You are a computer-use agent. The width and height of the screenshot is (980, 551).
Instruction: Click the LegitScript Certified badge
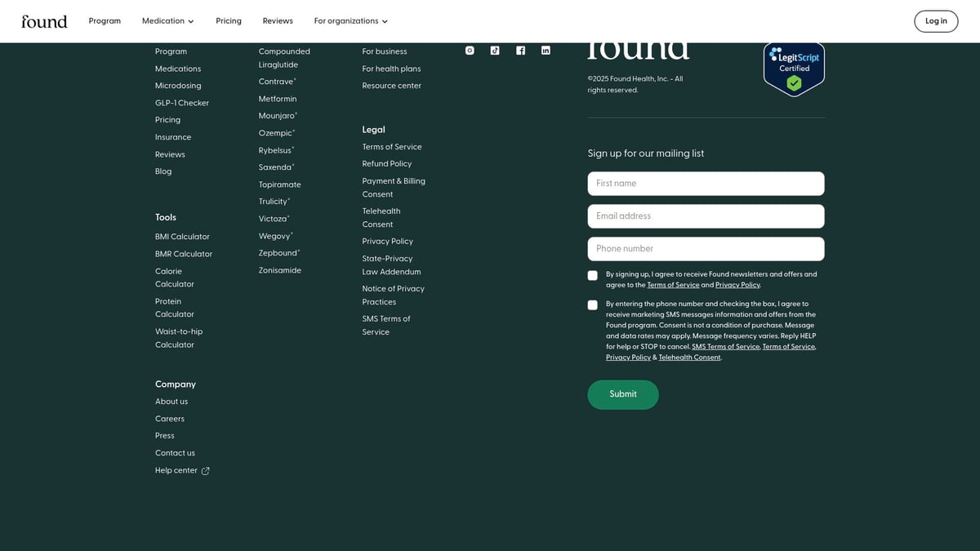click(794, 69)
